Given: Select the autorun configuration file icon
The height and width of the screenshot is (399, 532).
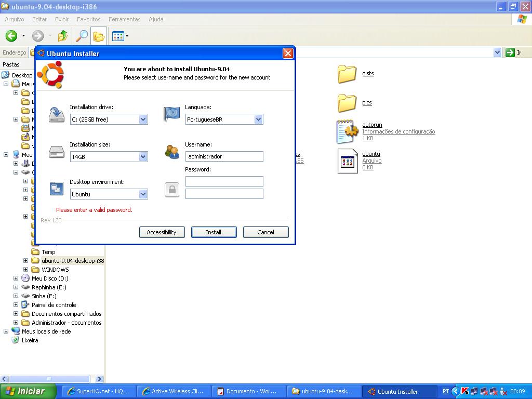Looking at the screenshot, I should coord(347,131).
